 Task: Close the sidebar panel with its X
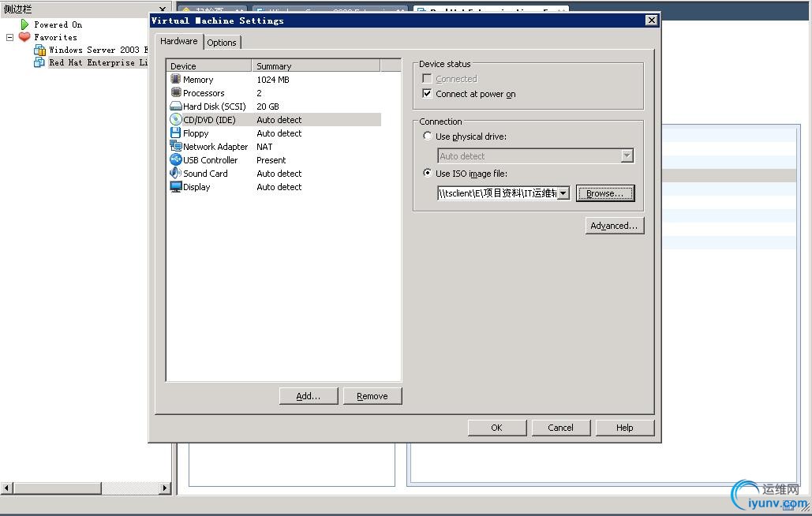pyautogui.click(x=163, y=9)
